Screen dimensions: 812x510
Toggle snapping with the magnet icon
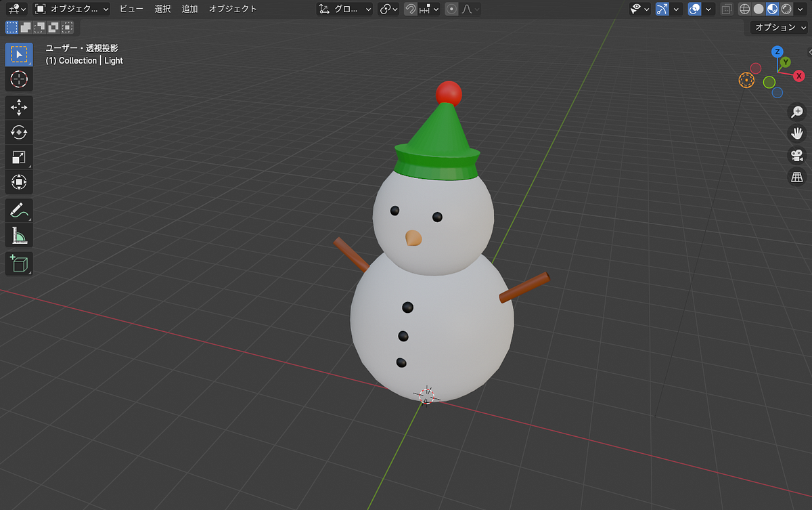coord(410,9)
